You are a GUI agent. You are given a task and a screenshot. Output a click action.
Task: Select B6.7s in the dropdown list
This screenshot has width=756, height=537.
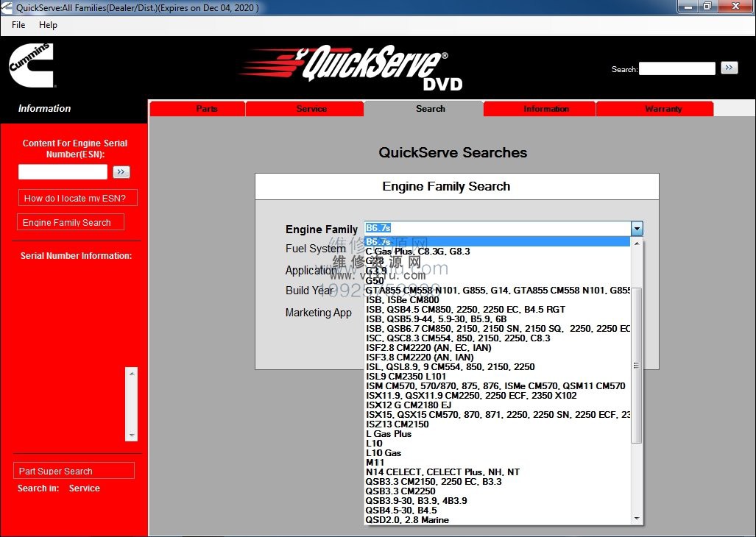[497, 242]
